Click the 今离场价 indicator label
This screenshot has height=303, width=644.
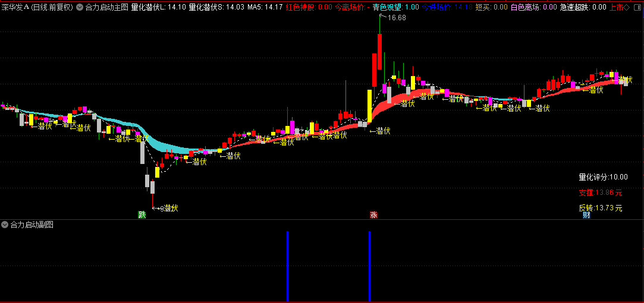[352, 7]
